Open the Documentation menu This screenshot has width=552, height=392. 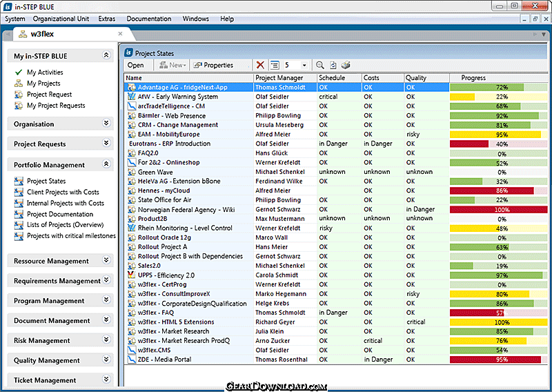(149, 19)
